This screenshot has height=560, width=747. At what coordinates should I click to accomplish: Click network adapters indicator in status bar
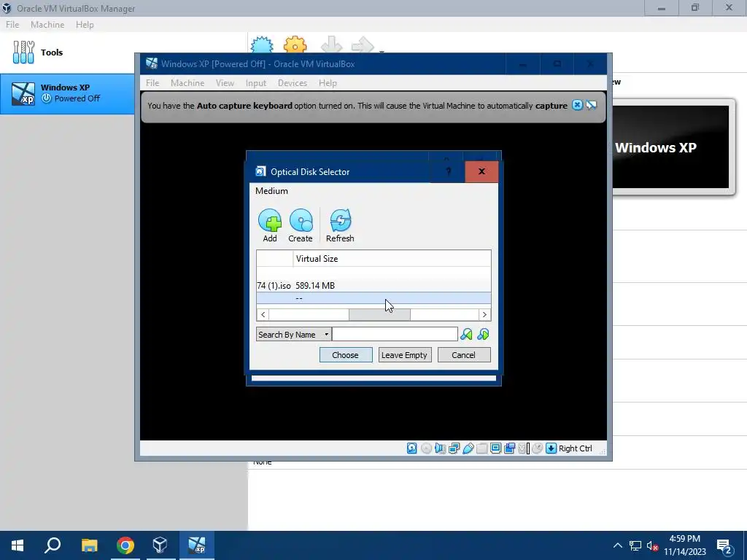pyautogui.click(x=454, y=448)
